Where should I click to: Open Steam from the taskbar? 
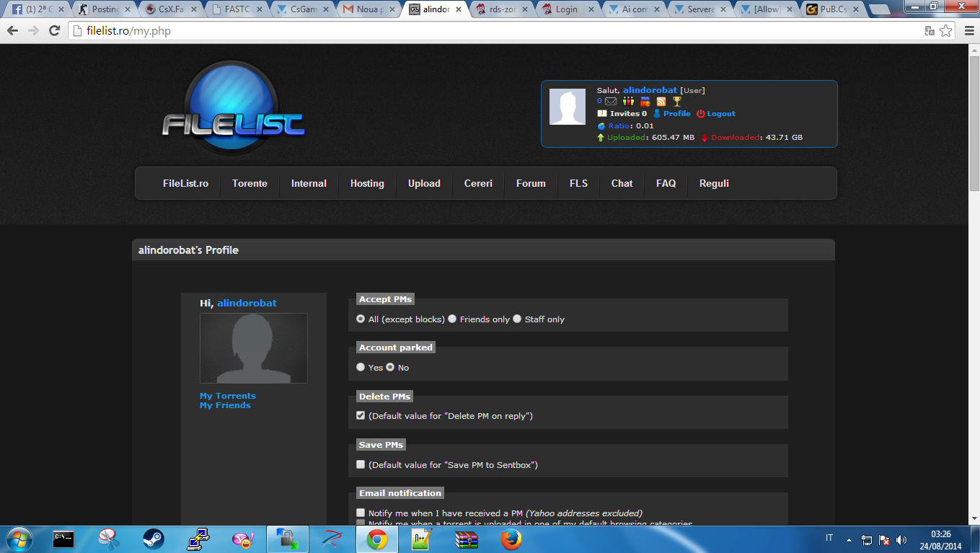[153, 539]
